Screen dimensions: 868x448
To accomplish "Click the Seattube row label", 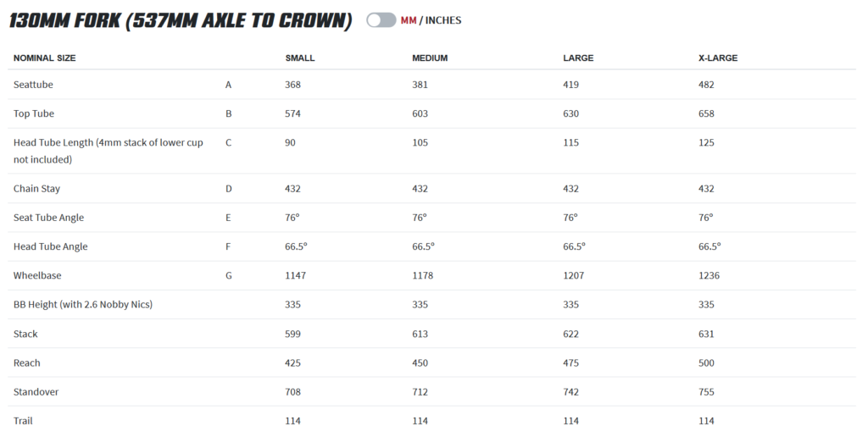I will point(33,85).
